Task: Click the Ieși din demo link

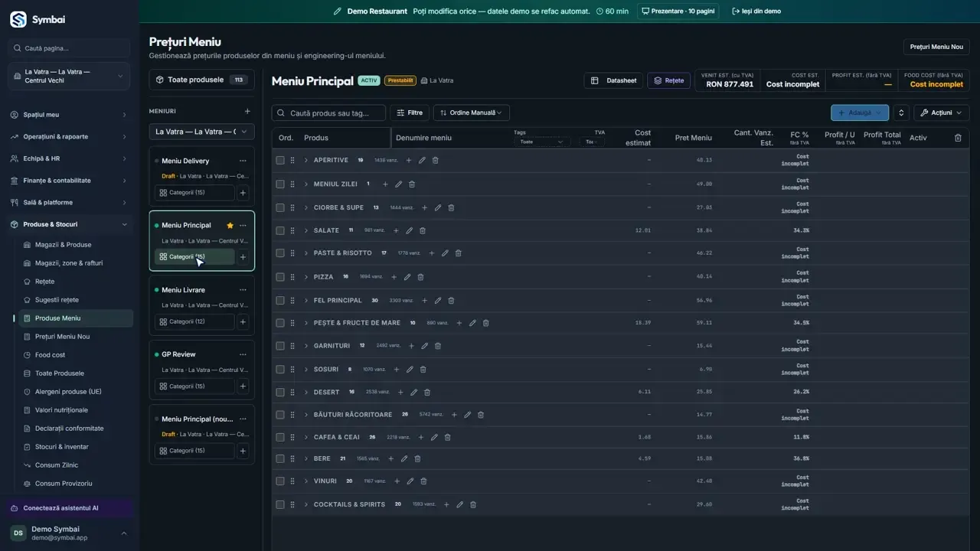Action: [x=756, y=11]
